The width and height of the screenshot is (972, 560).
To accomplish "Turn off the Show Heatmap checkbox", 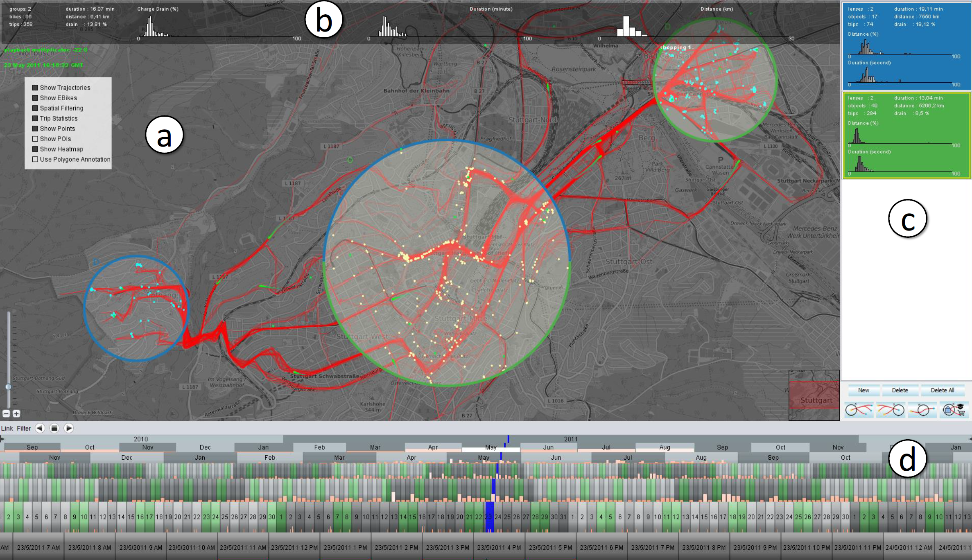I will click(35, 149).
